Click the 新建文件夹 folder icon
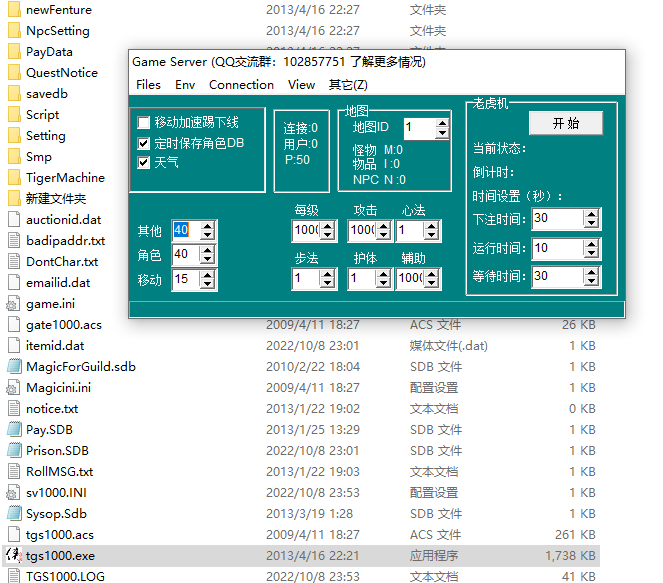The height and width of the screenshot is (583, 663). pyautogui.click(x=14, y=198)
